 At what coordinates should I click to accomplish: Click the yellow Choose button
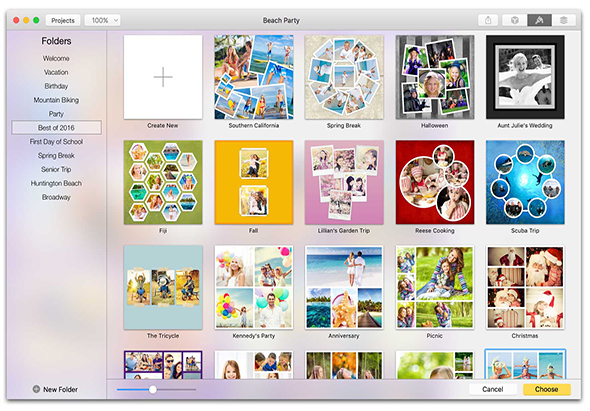click(x=546, y=389)
